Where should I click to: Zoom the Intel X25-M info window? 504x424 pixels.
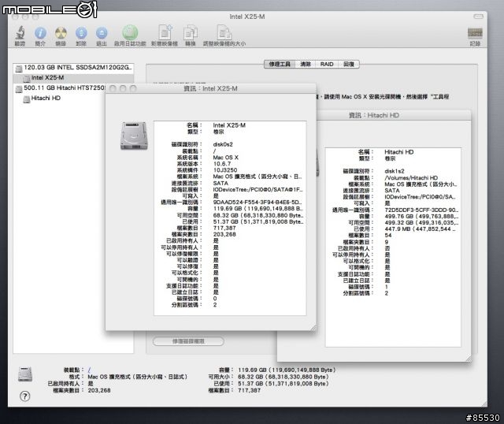tap(133, 88)
